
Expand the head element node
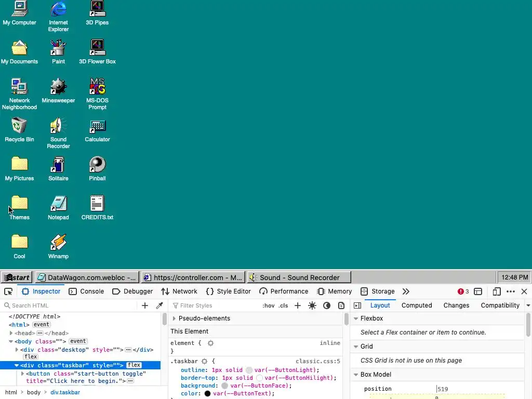[11, 333]
